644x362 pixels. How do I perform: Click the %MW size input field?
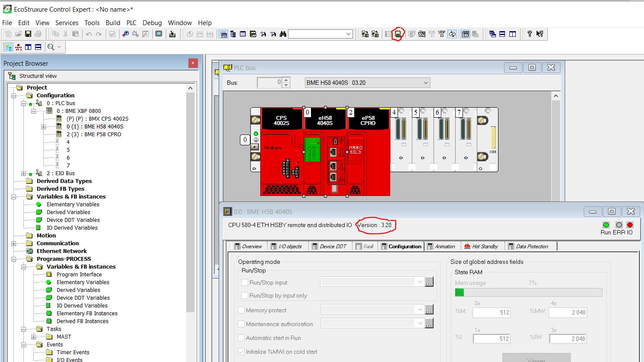[568, 312]
